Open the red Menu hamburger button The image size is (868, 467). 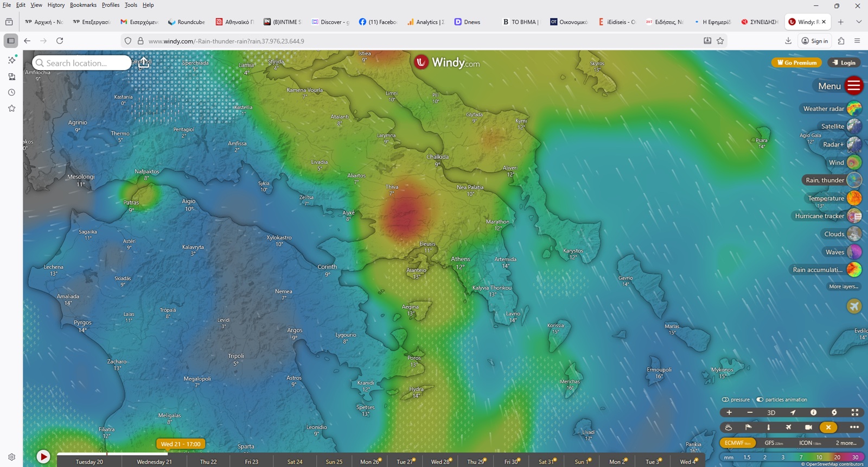853,86
